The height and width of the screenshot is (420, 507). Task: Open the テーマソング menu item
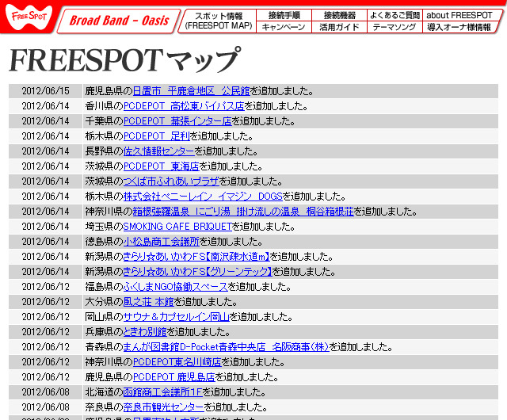(395, 27)
